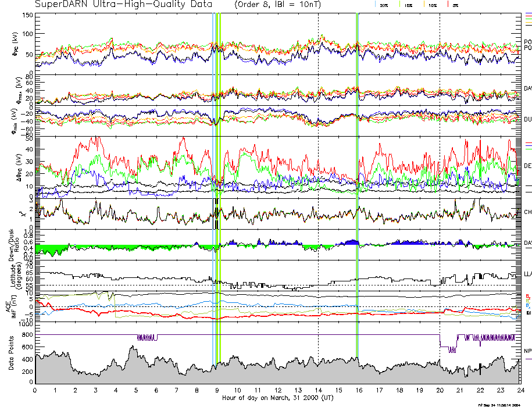The image size is (532, 407).
Task: Click the purple step line dip near hour 20.5
Action: (x=452, y=349)
